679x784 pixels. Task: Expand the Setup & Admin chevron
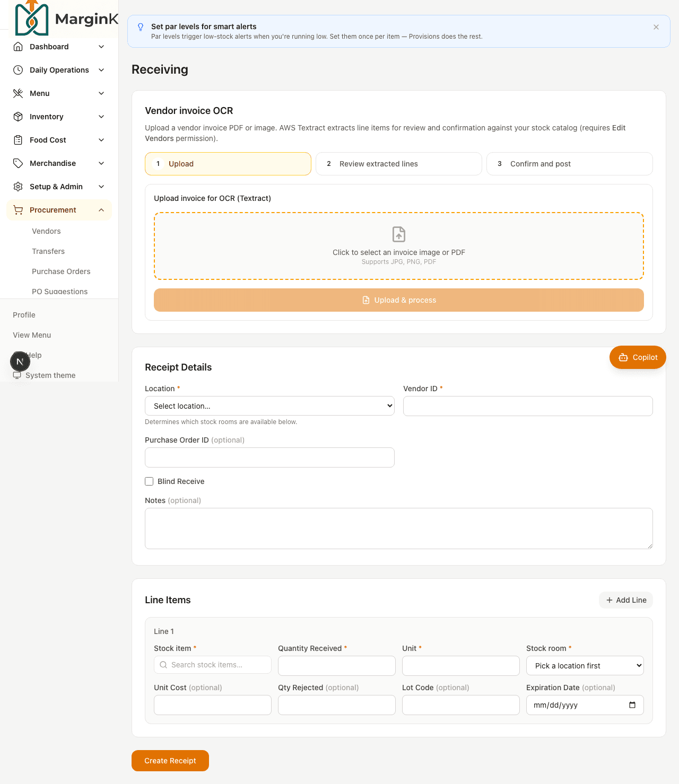(101, 187)
